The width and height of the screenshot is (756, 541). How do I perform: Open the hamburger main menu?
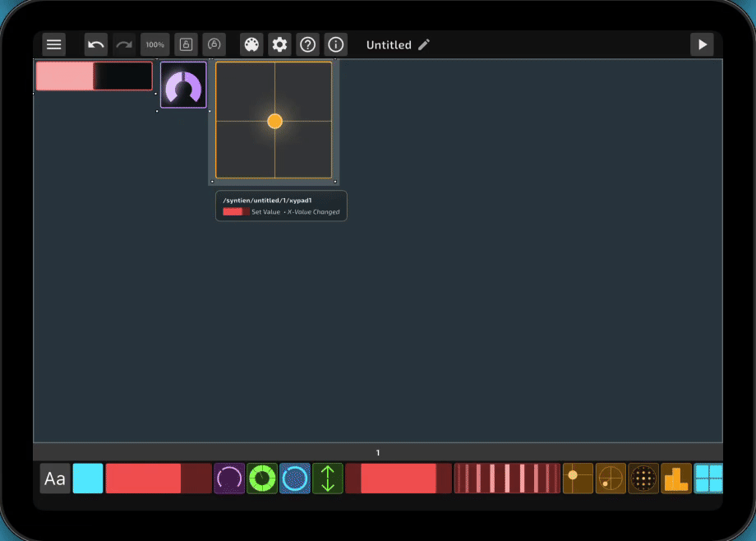click(53, 45)
